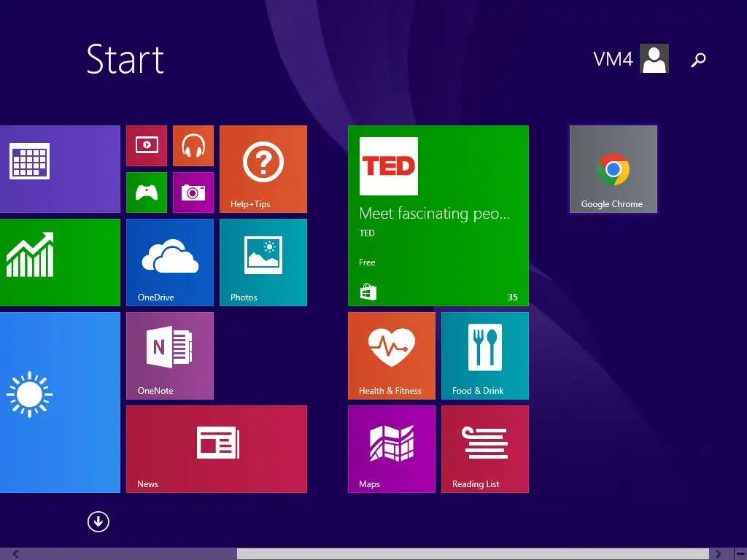The image size is (747, 560).
Task: Click the user avatar picture
Action: pos(654,58)
